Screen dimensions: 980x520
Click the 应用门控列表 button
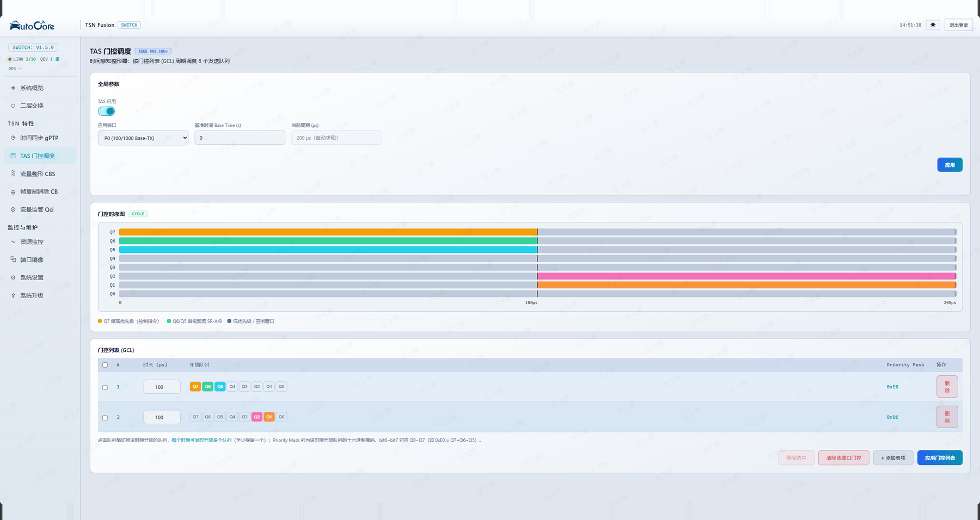point(940,458)
